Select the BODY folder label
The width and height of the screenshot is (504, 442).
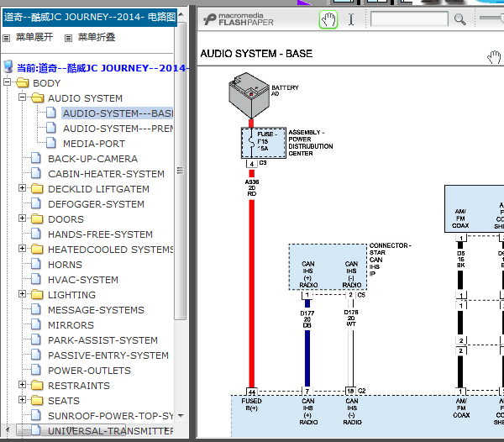[x=46, y=83]
